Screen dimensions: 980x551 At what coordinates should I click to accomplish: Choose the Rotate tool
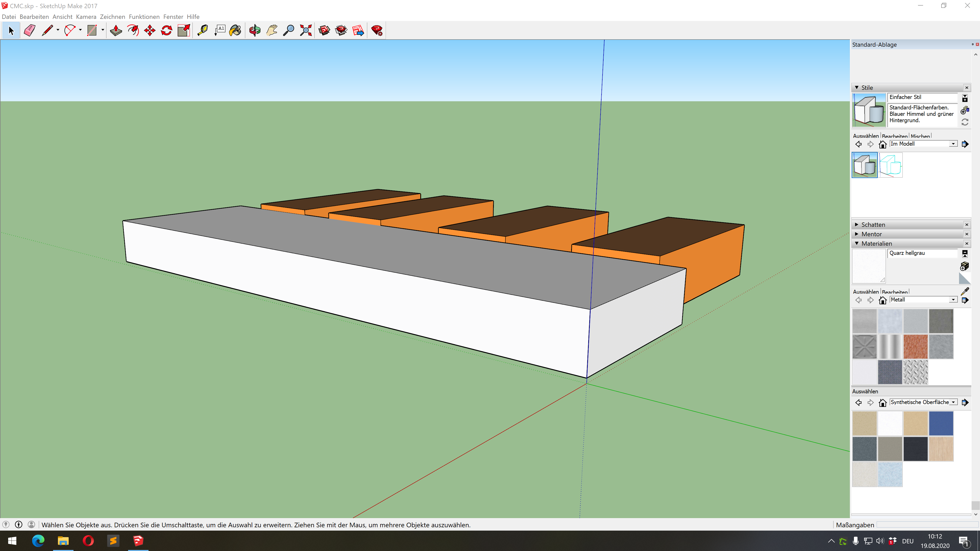[x=167, y=30]
